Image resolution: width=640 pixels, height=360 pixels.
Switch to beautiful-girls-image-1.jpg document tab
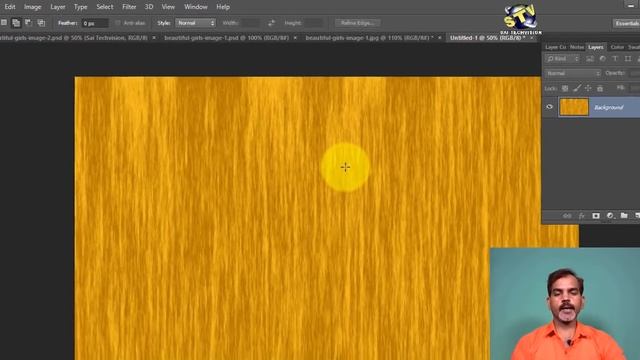(369, 38)
